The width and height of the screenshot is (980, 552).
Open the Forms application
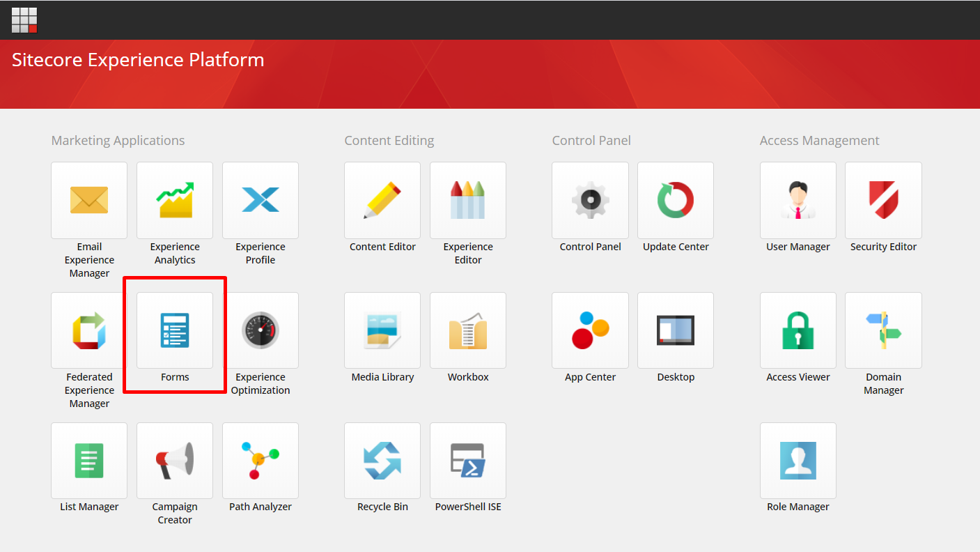coord(175,330)
